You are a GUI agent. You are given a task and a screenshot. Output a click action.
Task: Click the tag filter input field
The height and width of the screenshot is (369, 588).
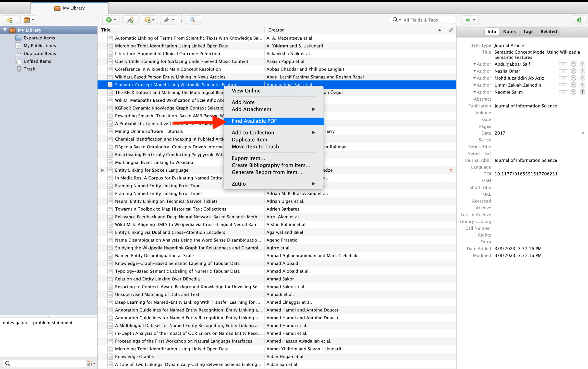point(44,363)
